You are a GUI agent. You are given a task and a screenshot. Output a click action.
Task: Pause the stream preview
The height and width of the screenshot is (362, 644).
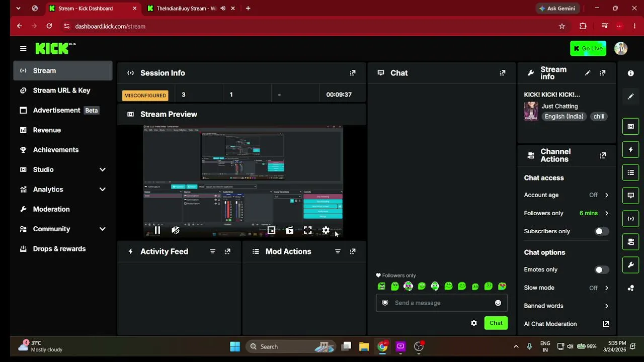tap(157, 230)
